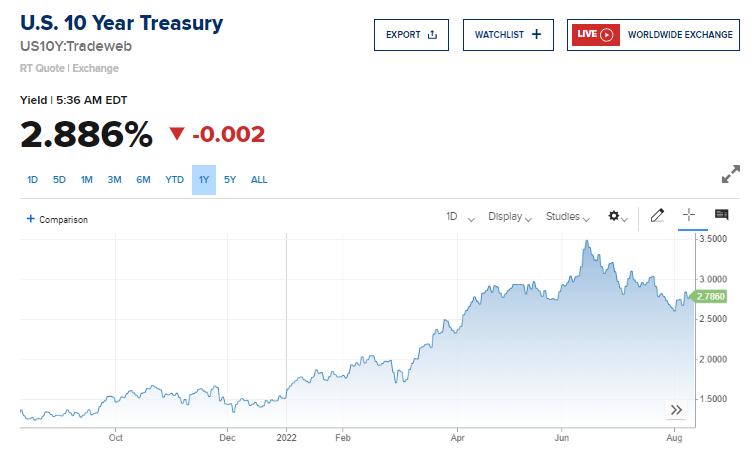755x457 pixels.
Task: Expand chart to fullscreen
Action: point(731,174)
